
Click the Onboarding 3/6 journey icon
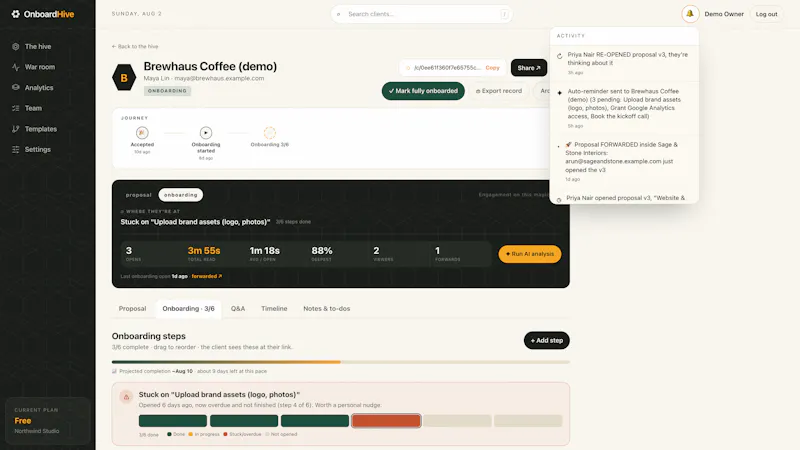tap(269, 133)
